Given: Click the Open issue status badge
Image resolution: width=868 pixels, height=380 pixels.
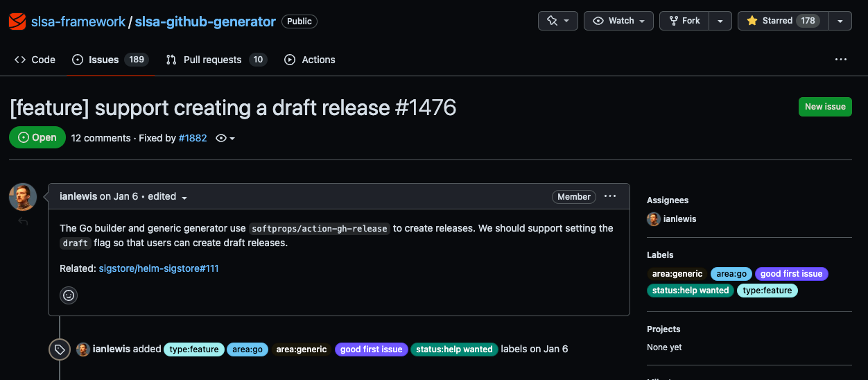Looking at the screenshot, I should point(37,137).
